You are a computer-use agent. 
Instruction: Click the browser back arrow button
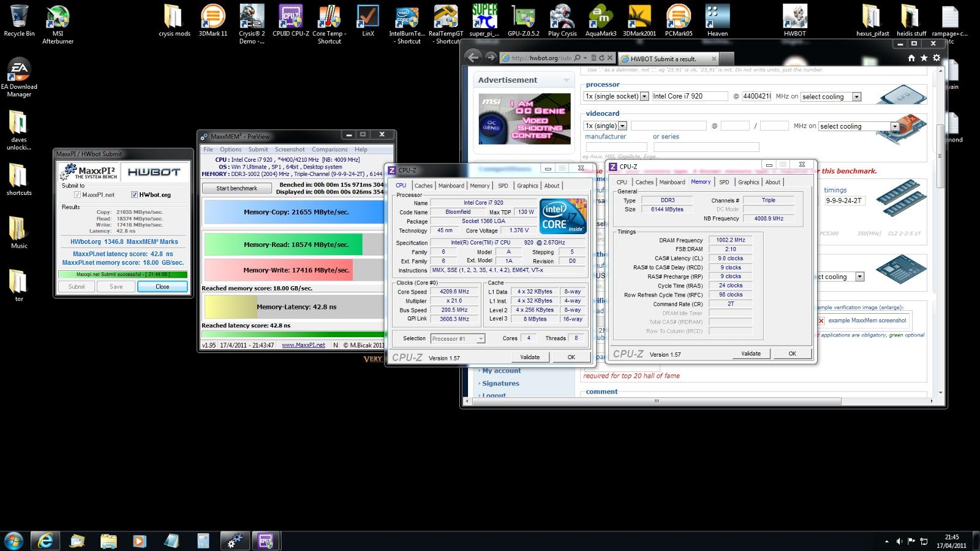click(473, 57)
